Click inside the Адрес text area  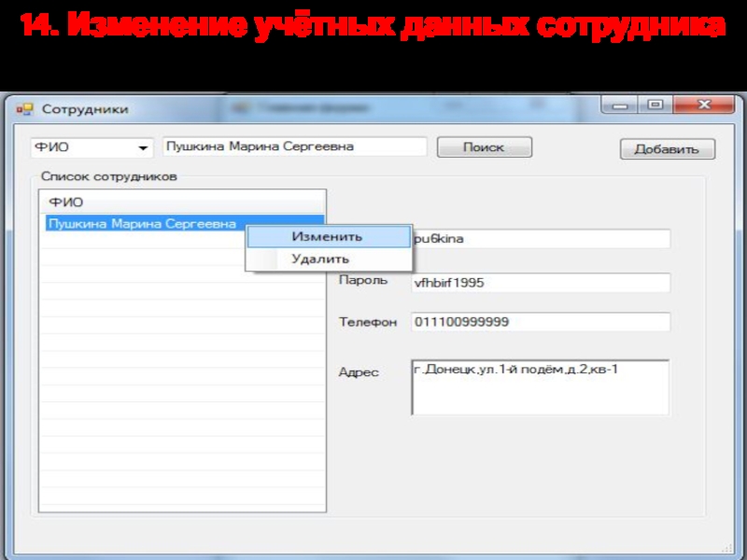(540, 388)
